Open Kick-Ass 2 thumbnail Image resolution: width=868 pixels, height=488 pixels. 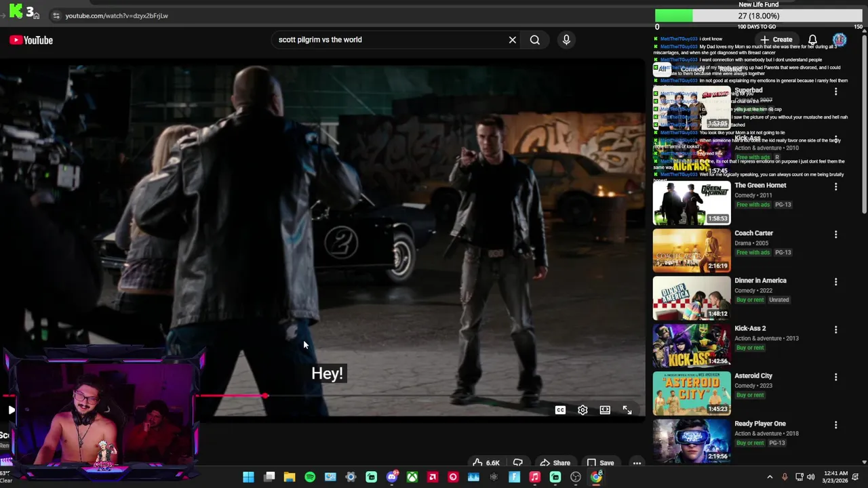[692, 346]
